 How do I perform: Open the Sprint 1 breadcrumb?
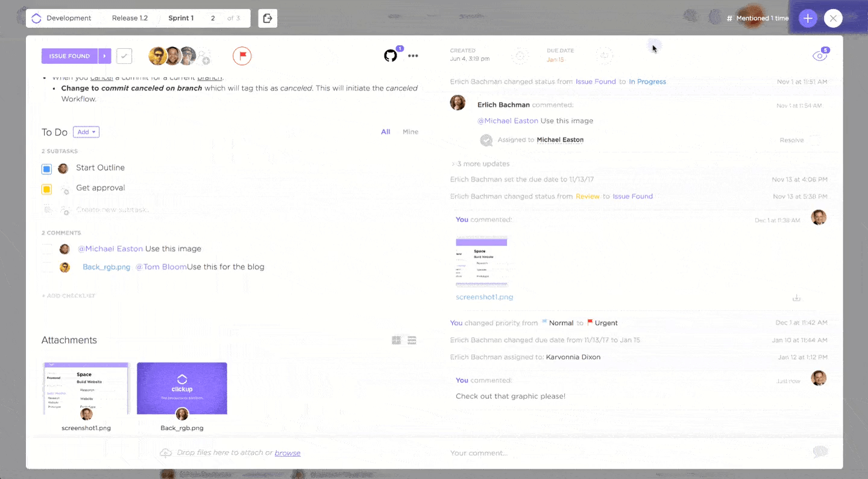pyautogui.click(x=181, y=18)
